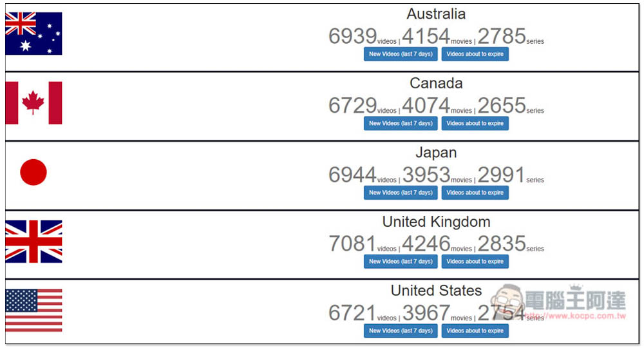
Task: Open Japan Videos about to expire
Action: 475,193
